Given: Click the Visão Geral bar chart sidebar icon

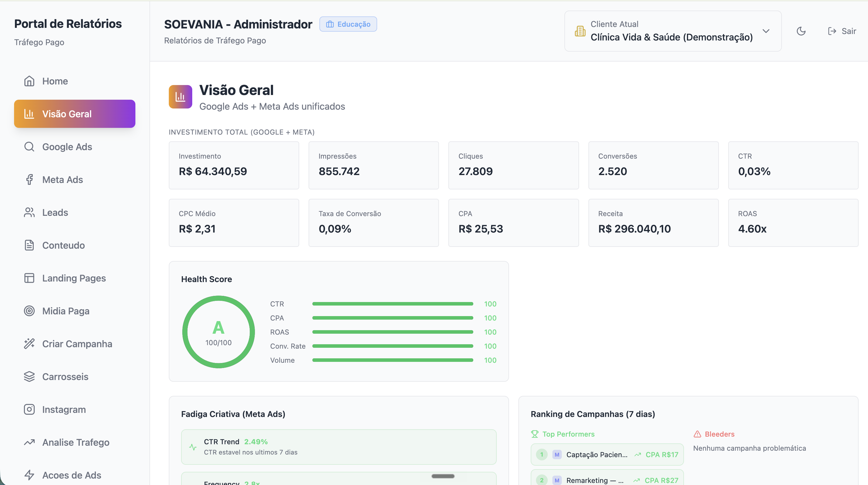Looking at the screenshot, I should 29,114.
